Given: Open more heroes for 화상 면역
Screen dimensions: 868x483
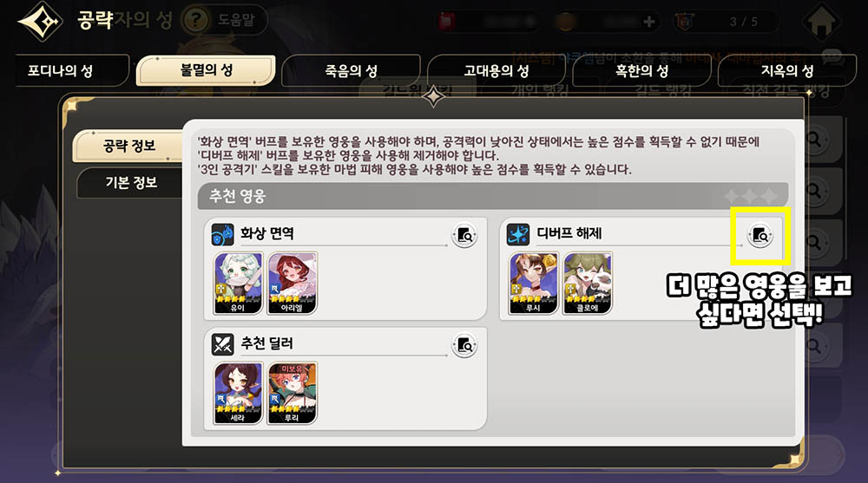Looking at the screenshot, I should [464, 236].
